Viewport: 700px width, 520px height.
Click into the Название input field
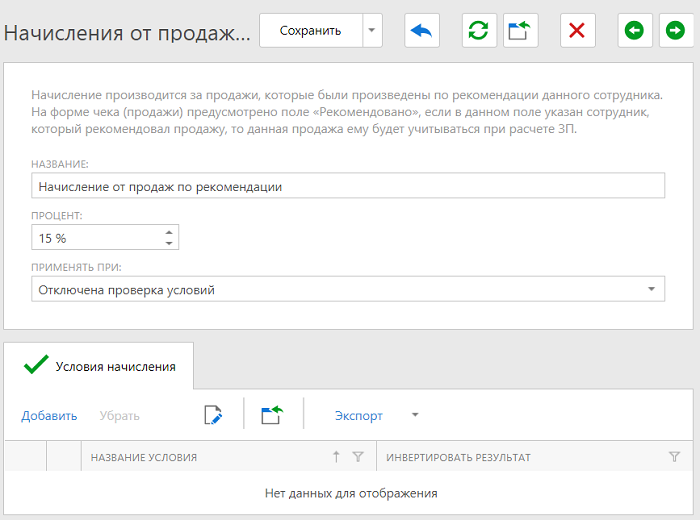(348, 186)
